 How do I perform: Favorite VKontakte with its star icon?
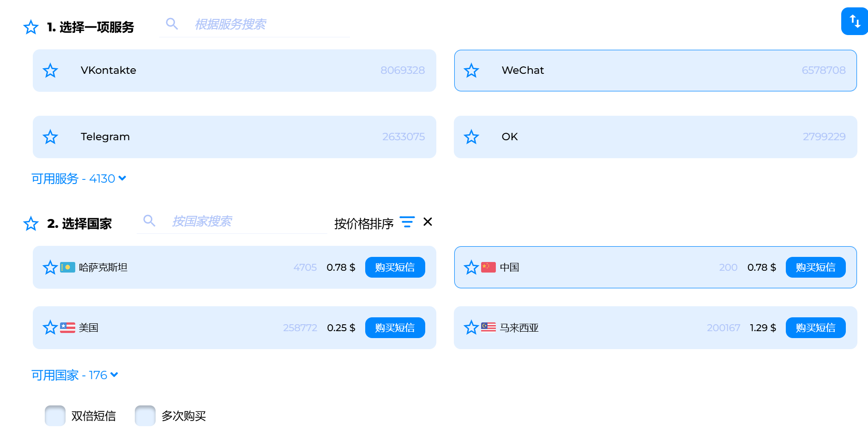click(x=50, y=71)
